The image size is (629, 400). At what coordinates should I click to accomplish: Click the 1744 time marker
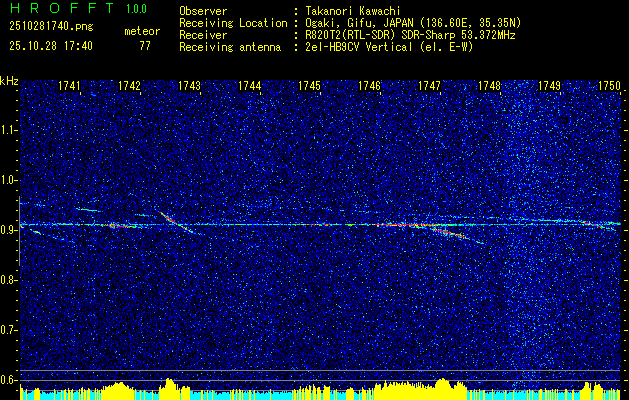pos(250,85)
